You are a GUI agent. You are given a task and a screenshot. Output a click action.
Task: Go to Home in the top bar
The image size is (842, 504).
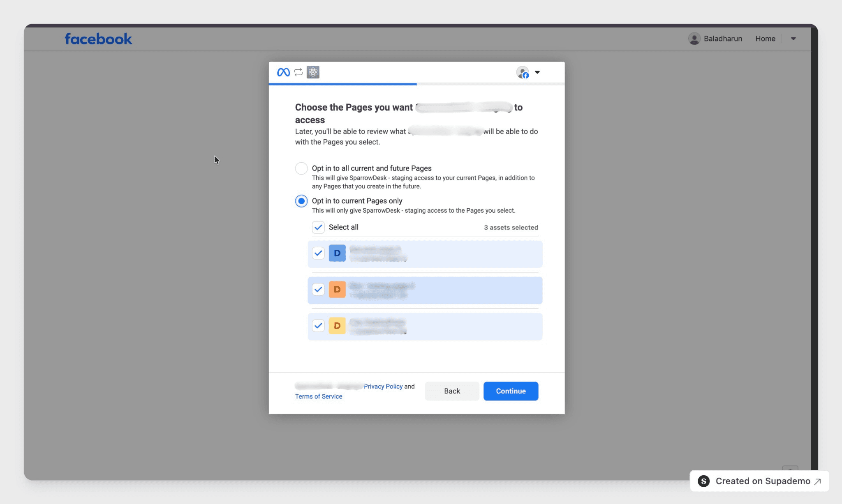click(x=765, y=39)
